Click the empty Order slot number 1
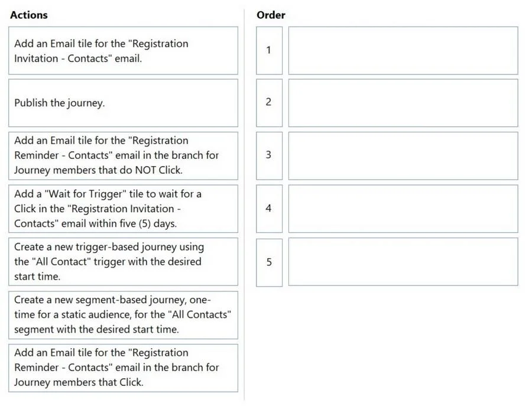Image resolution: width=532 pixels, height=406 pixels. click(403, 51)
